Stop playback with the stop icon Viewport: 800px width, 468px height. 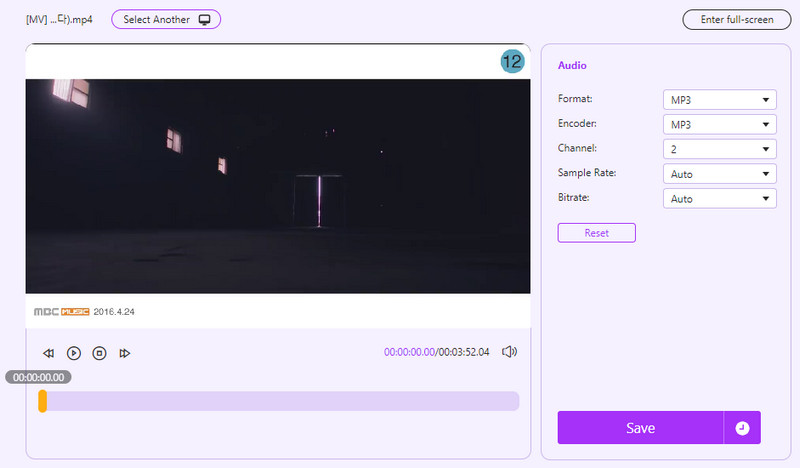click(99, 353)
